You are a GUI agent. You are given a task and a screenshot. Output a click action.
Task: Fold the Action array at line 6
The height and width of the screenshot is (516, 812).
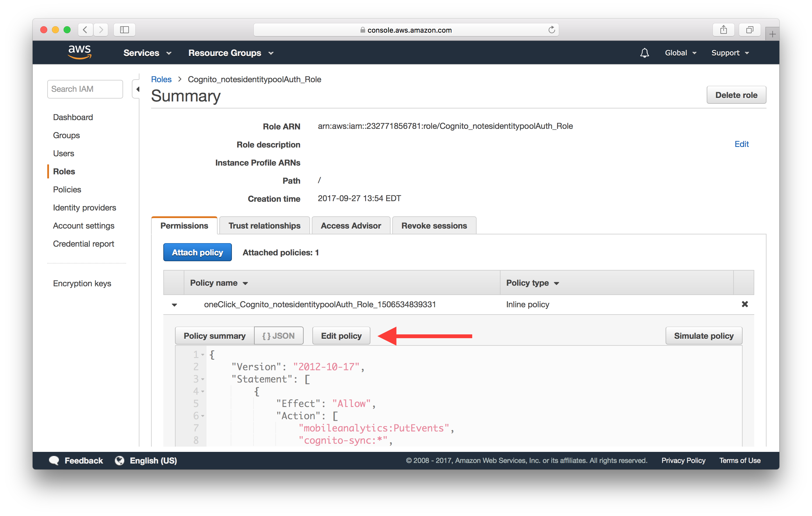[203, 416]
